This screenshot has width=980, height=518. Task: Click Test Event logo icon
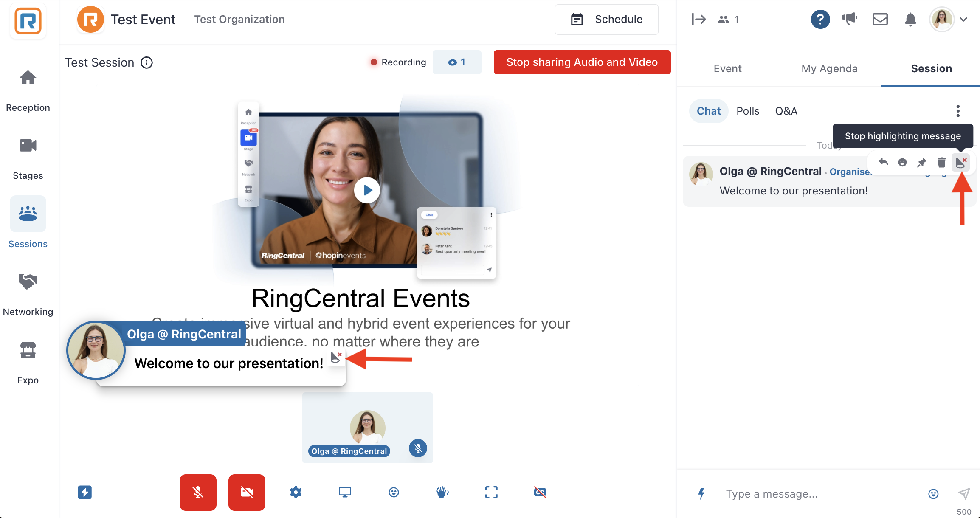click(x=90, y=20)
